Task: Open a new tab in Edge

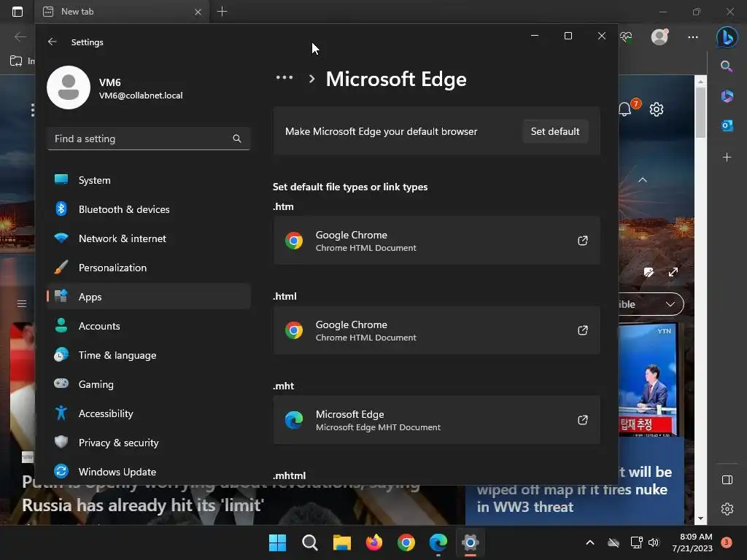Action: tap(222, 12)
